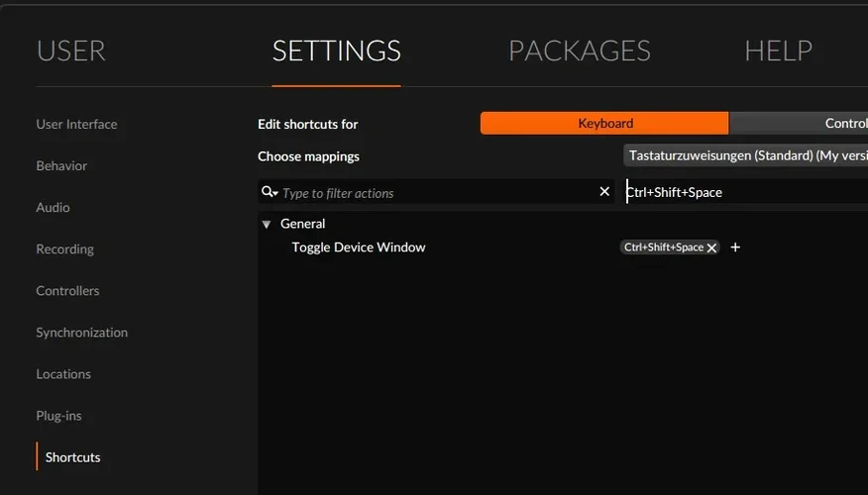Add another shortcut with plus icon
Image resolution: width=868 pixels, height=495 pixels.
[735, 247]
